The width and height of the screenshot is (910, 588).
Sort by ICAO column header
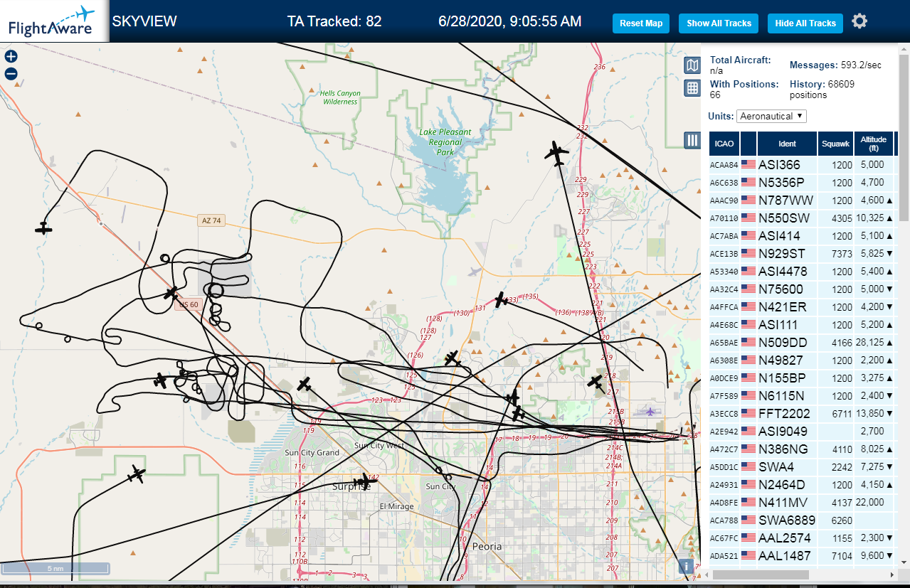(724, 144)
